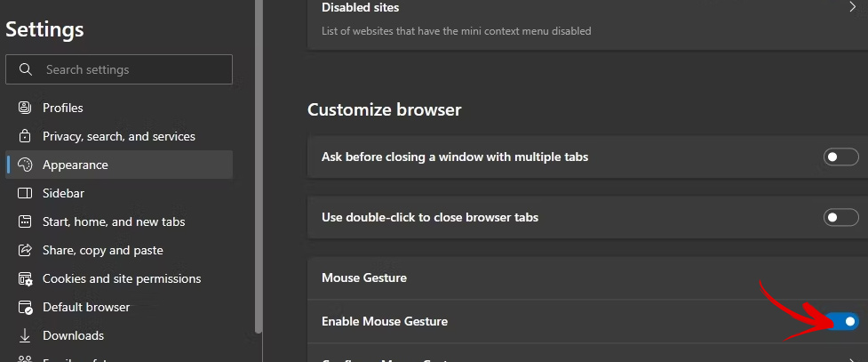Select the Appearance settings section
This screenshot has width=868, height=362.
coord(119,165)
